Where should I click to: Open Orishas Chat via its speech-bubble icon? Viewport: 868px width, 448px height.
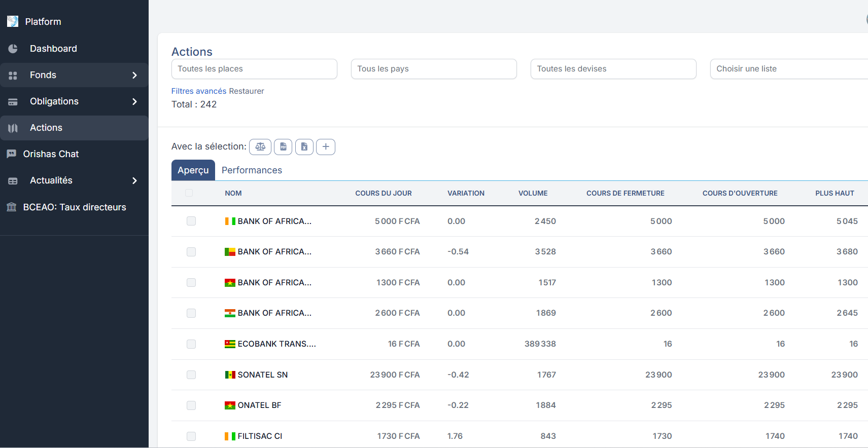11,154
